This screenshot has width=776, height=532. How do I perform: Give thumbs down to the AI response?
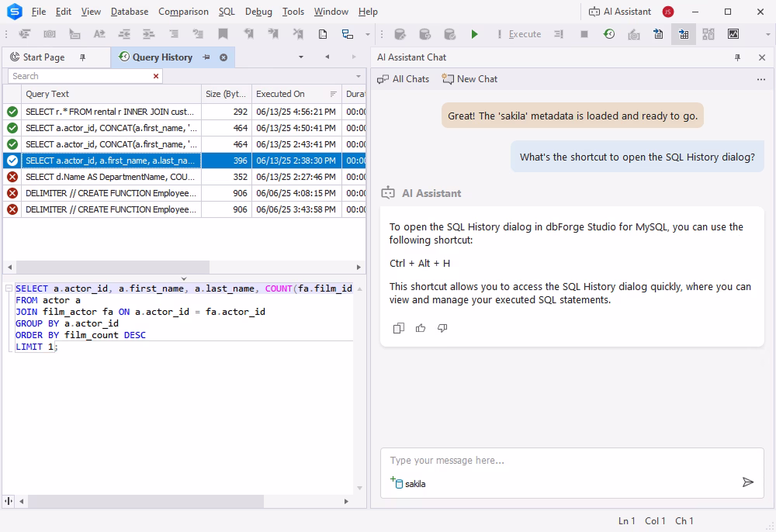442,328
